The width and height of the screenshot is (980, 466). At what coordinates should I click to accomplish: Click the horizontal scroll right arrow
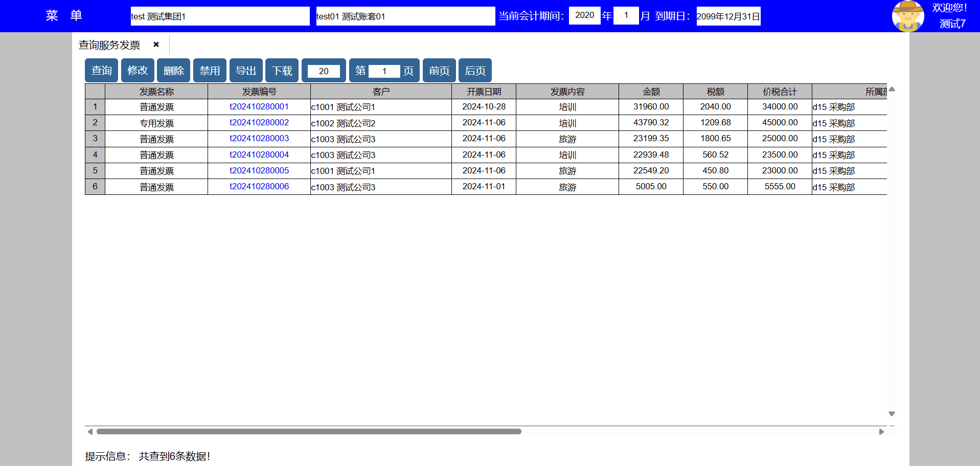(881, 432)
